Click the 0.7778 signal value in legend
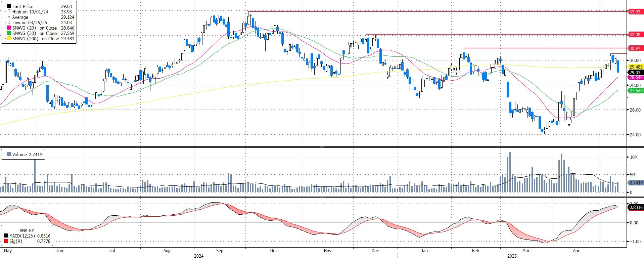 [x=44, y=241]
